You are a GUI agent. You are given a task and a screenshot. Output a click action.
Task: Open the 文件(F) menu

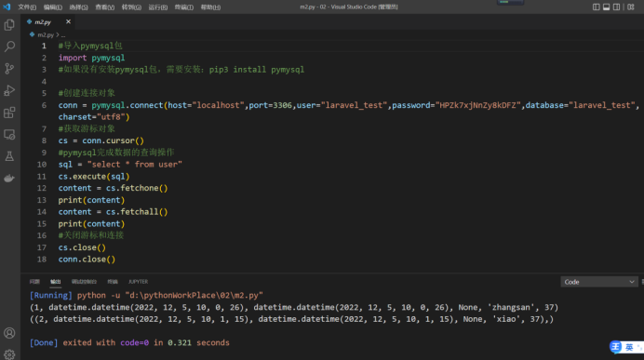tap(27, 7)
